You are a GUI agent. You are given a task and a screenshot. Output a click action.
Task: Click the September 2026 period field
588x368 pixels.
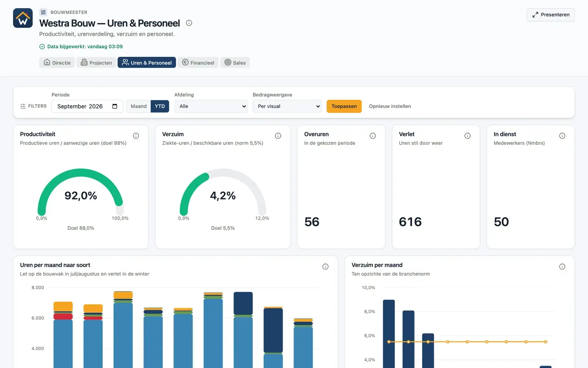pyautogui.click(x=87, y=106)
